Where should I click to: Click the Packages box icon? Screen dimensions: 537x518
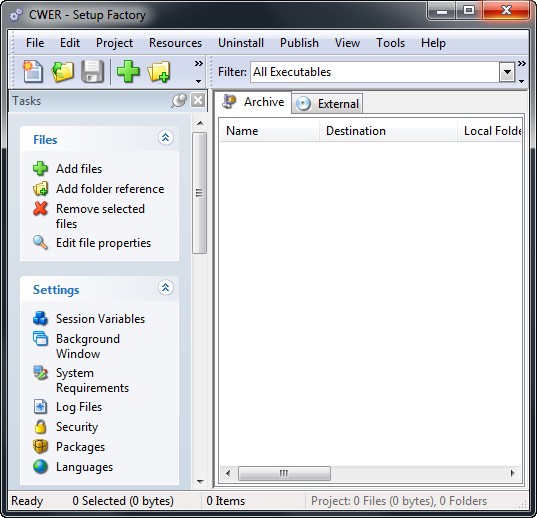(40, 447)
